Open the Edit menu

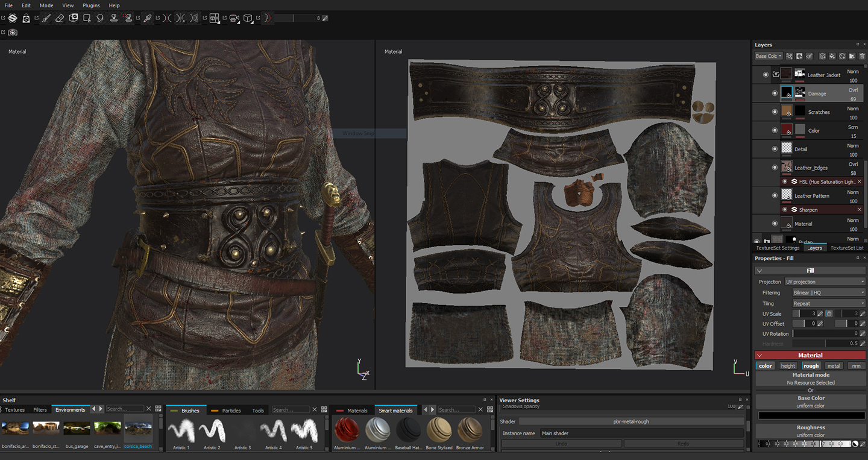[x=26, y=5]
